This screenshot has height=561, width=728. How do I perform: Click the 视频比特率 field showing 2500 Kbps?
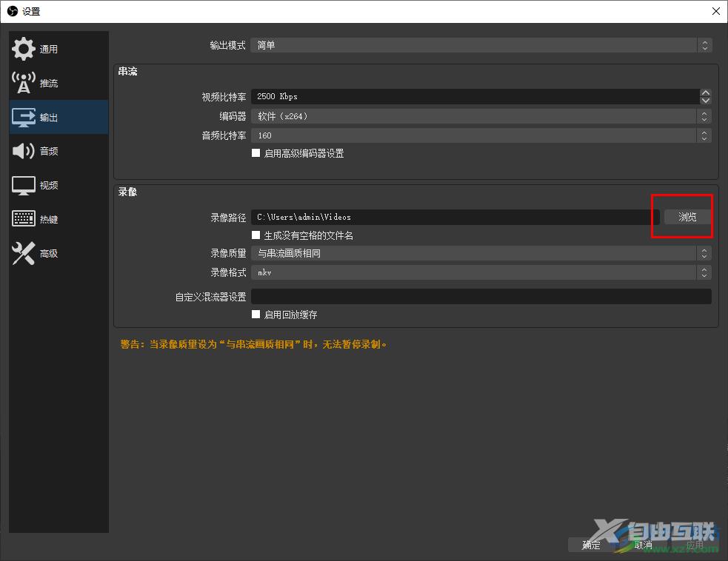point(475,96)
